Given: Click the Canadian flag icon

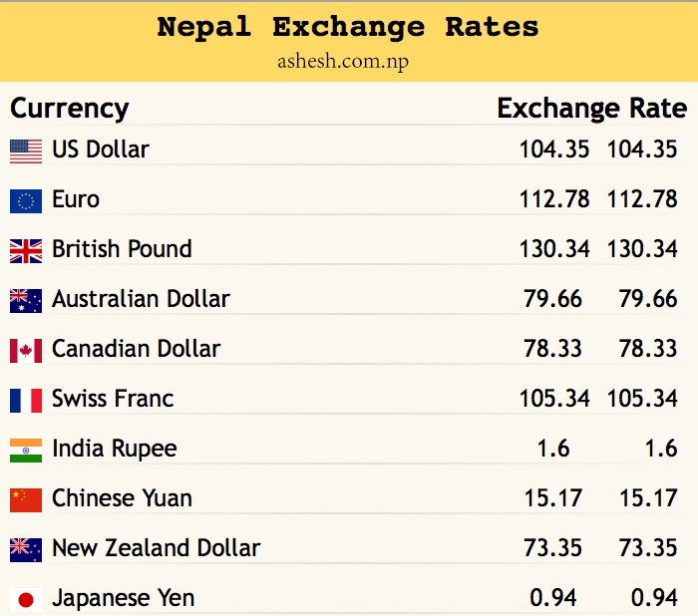Looking at the screenshot, I should coord(26,350).
